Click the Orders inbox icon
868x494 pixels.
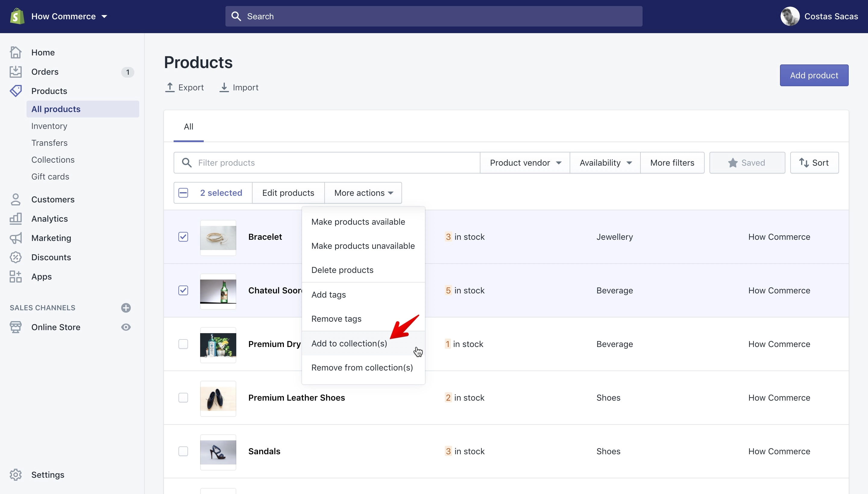coord(16,72)
